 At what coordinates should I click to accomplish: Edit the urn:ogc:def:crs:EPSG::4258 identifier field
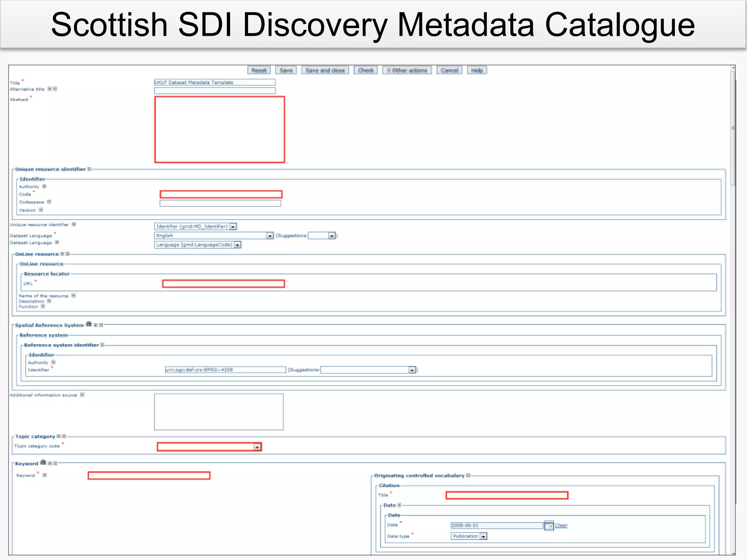pyautogui.click(x=225, y=370)
